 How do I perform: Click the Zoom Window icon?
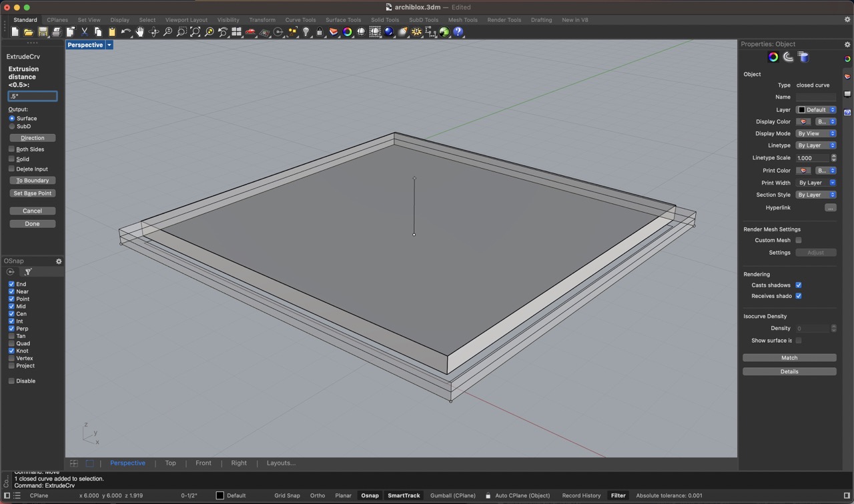[181, 32]
